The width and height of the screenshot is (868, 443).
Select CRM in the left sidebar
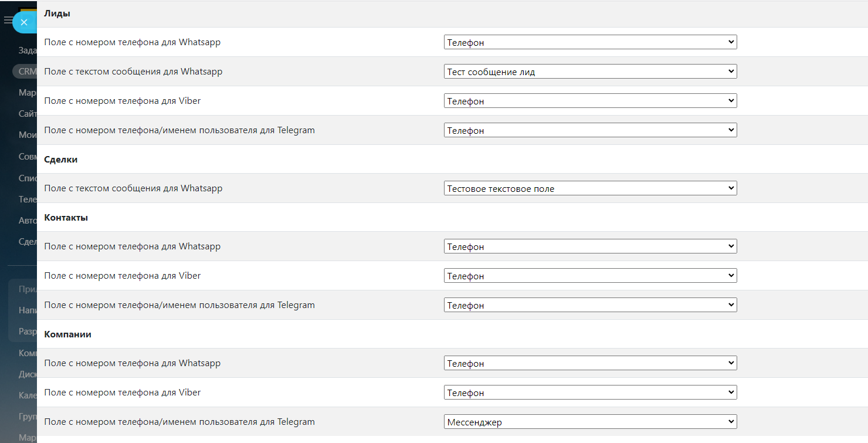click(27, 72)
